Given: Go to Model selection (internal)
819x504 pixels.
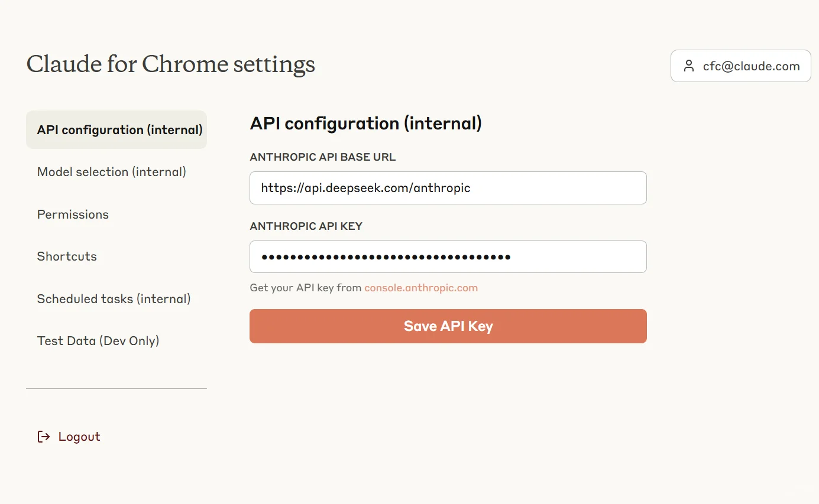Looking at the screenshot, I should (112, 172).
